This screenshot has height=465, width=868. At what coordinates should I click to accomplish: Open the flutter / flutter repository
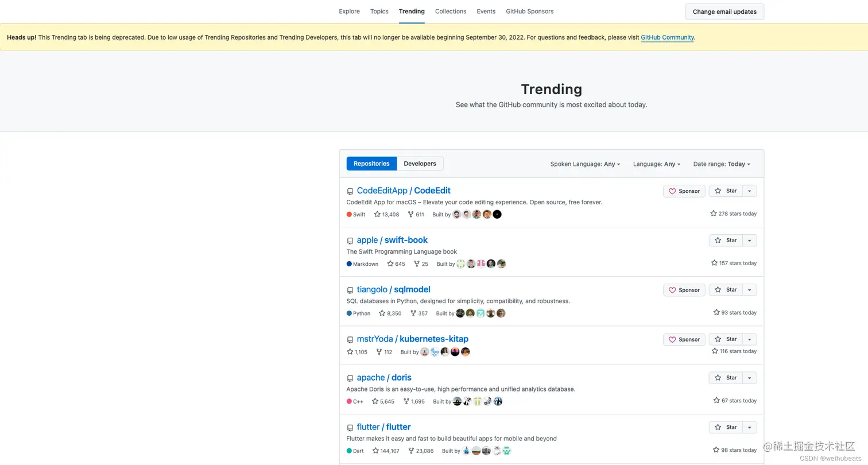point(383,427)
